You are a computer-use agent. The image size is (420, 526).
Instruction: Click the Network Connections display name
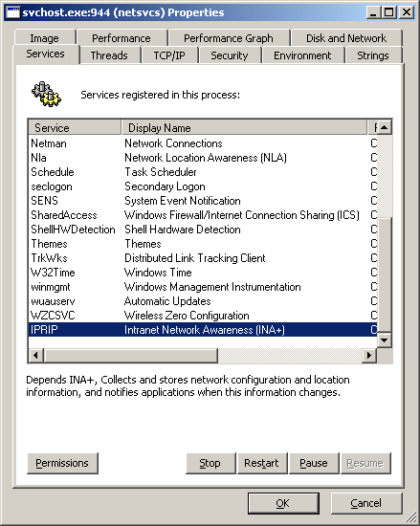pos(173,143)
